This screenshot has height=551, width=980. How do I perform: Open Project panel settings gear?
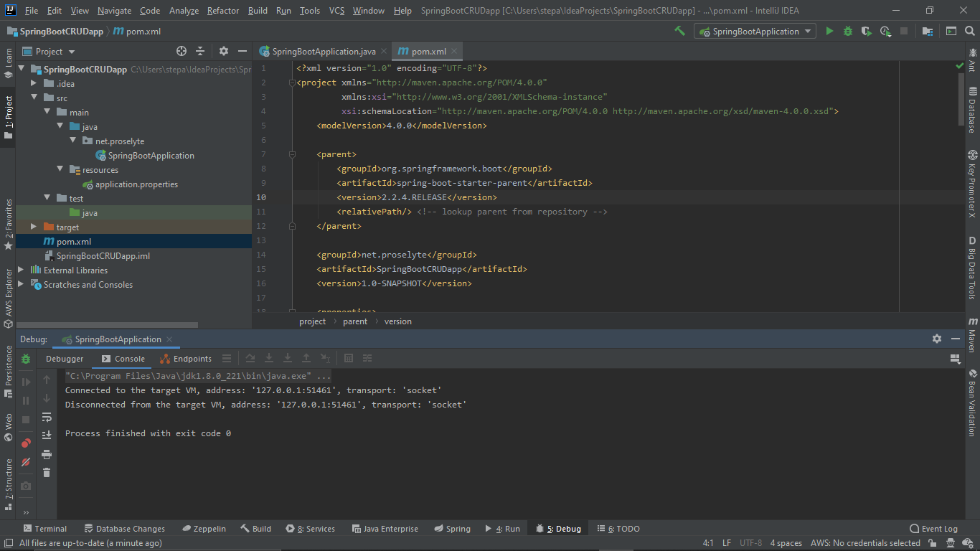click(224, 51)
